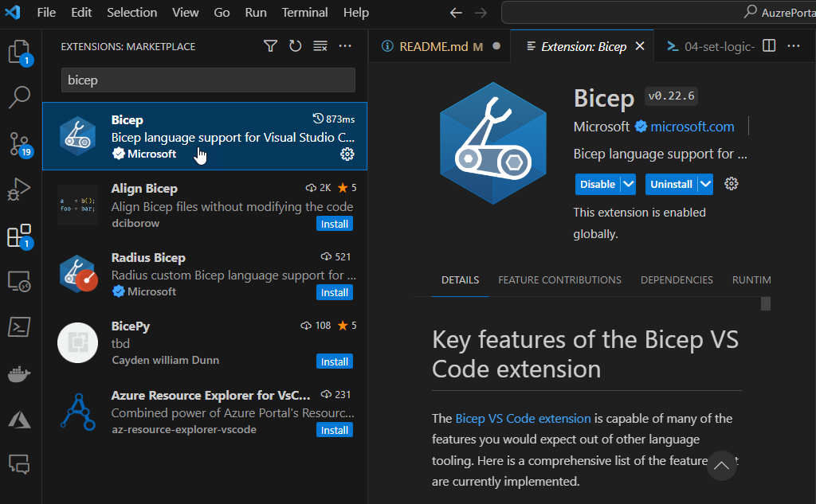Click the large Bicep extension logo
This screenshot has height=504, width=816.
point(492,143)
